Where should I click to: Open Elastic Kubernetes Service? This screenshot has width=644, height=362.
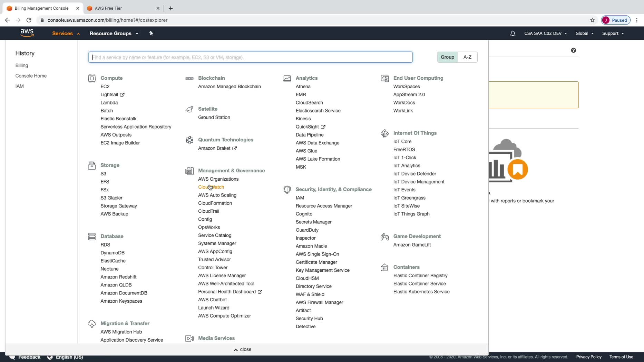tap(421, 292)
